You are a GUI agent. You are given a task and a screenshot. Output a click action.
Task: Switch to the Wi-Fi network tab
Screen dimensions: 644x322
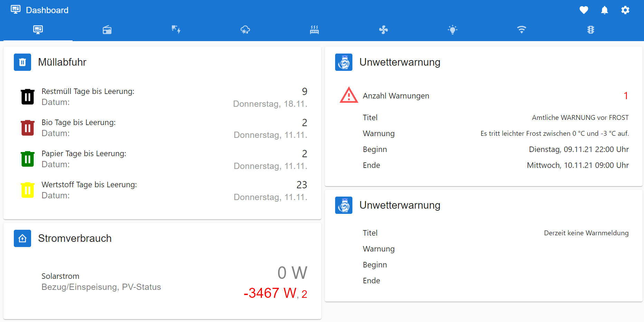(522, 30)
